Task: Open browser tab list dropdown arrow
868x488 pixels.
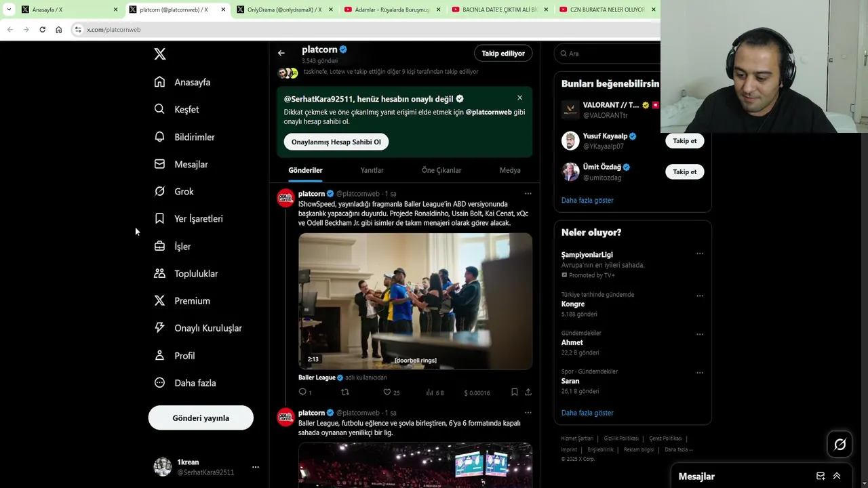Action: click(x=9, y=9)
